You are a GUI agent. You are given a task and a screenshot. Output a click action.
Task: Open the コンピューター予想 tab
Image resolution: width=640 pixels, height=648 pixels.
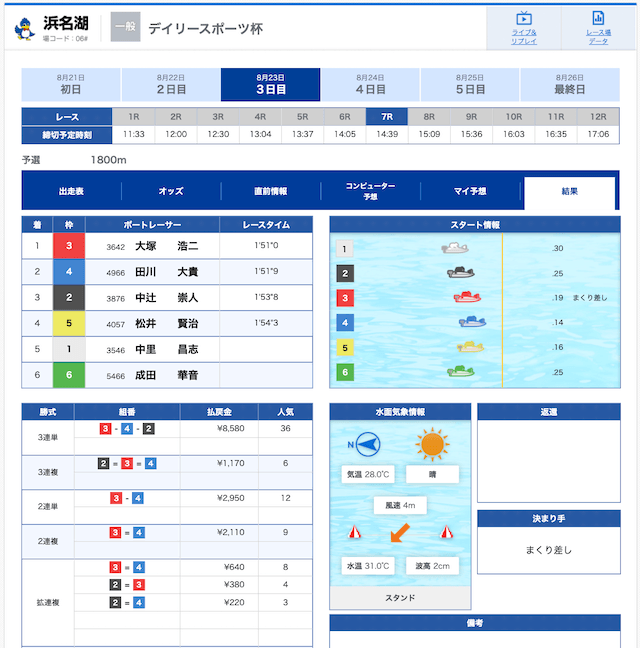371,191
